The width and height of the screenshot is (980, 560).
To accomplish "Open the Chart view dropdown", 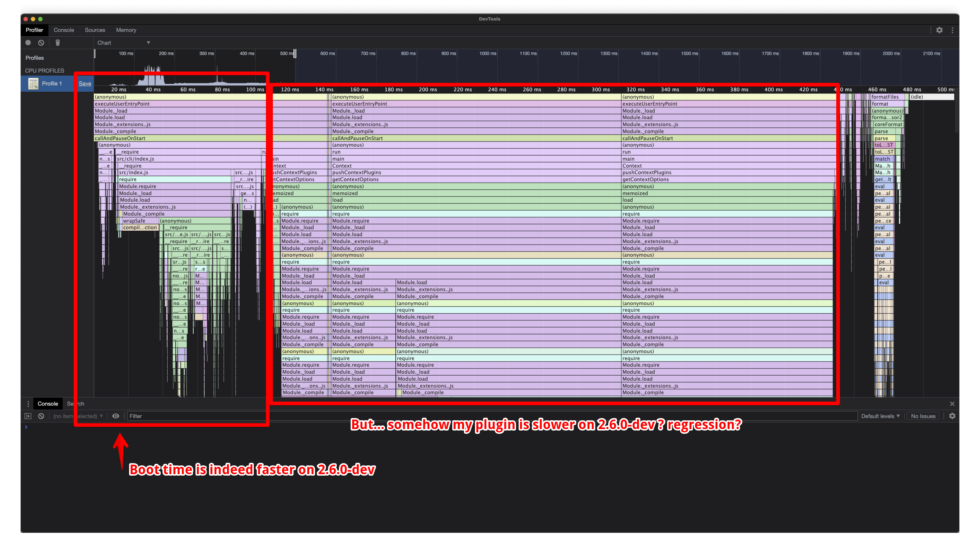I will click(123, 43).
